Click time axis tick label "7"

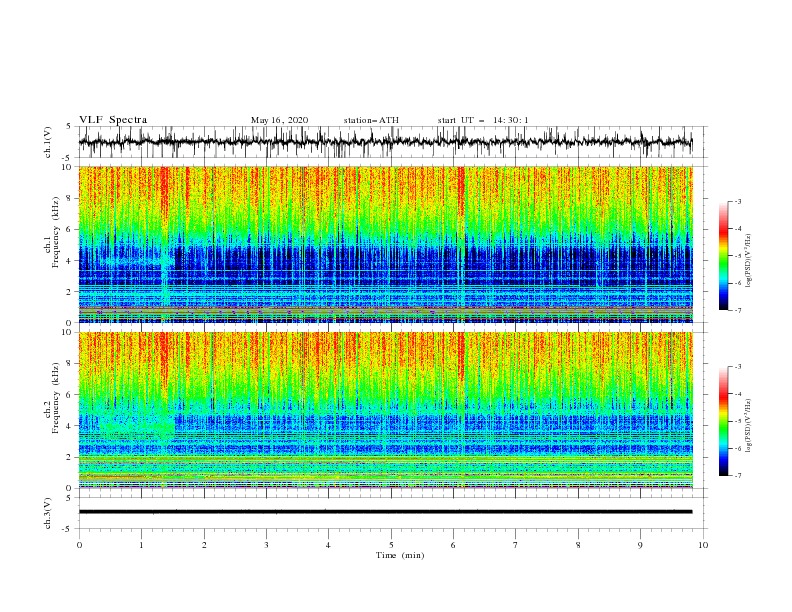(516, 545)
